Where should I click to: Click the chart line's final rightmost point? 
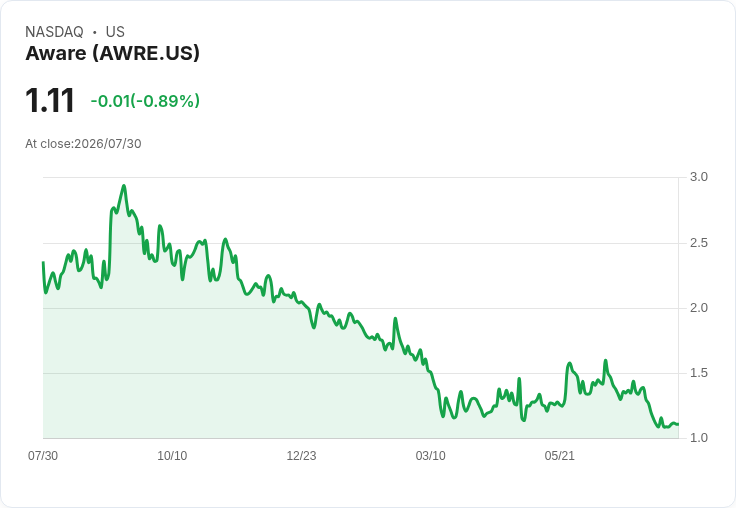coord(678,424)
